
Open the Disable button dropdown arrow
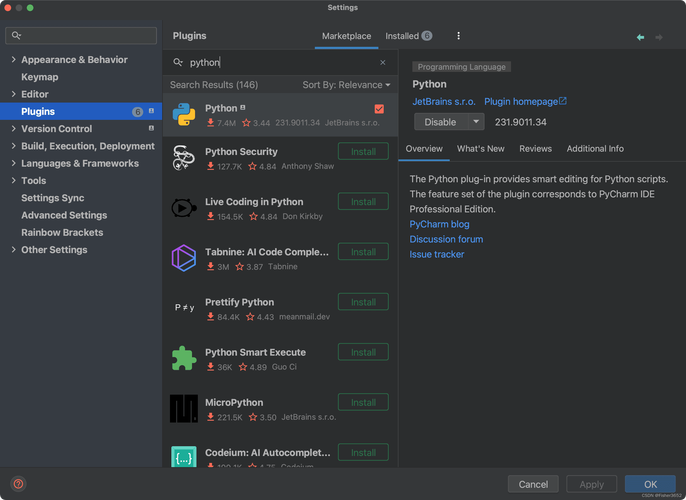476,122
